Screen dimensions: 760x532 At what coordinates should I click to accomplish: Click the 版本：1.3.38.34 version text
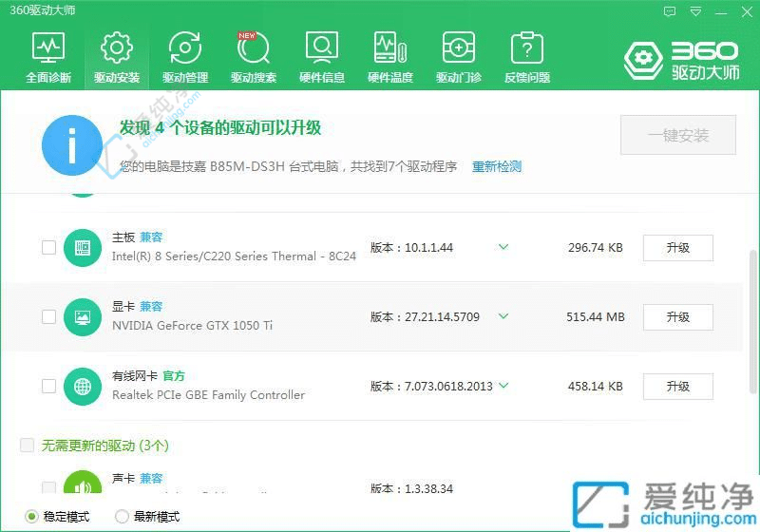[x=411, y=488]
